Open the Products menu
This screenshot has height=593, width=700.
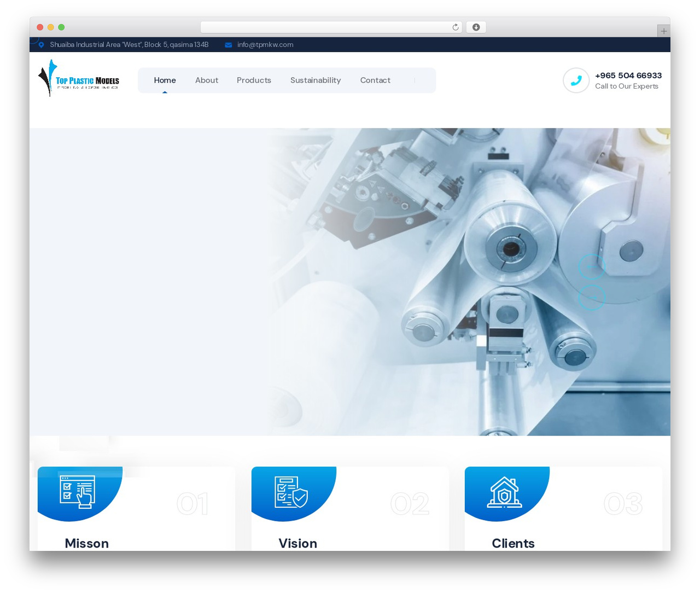click(x=254, y=80)
